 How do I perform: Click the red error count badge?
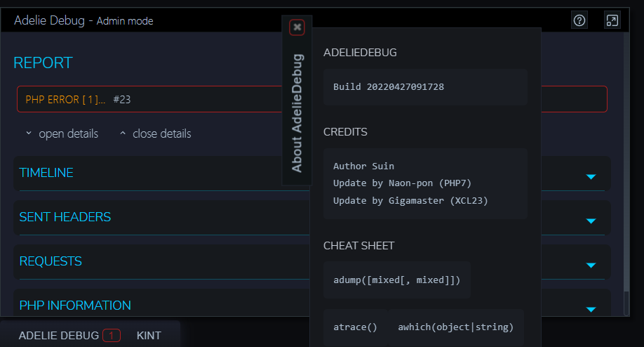point(112,336)
